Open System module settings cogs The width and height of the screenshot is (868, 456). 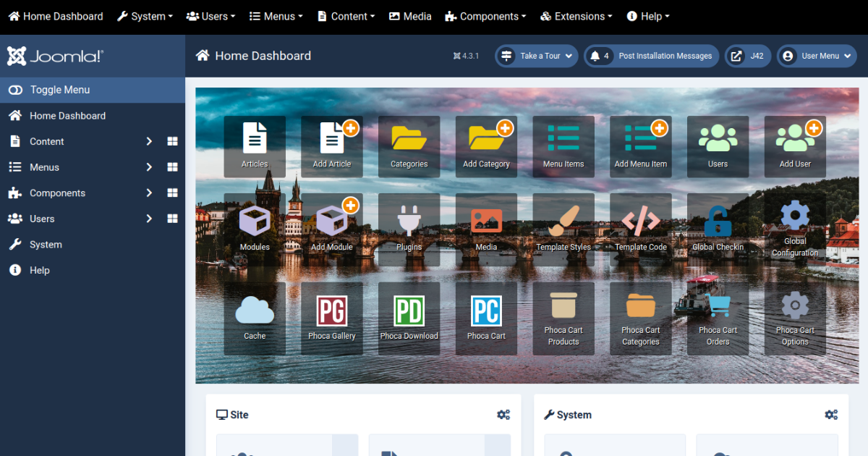tap(831, 415)
